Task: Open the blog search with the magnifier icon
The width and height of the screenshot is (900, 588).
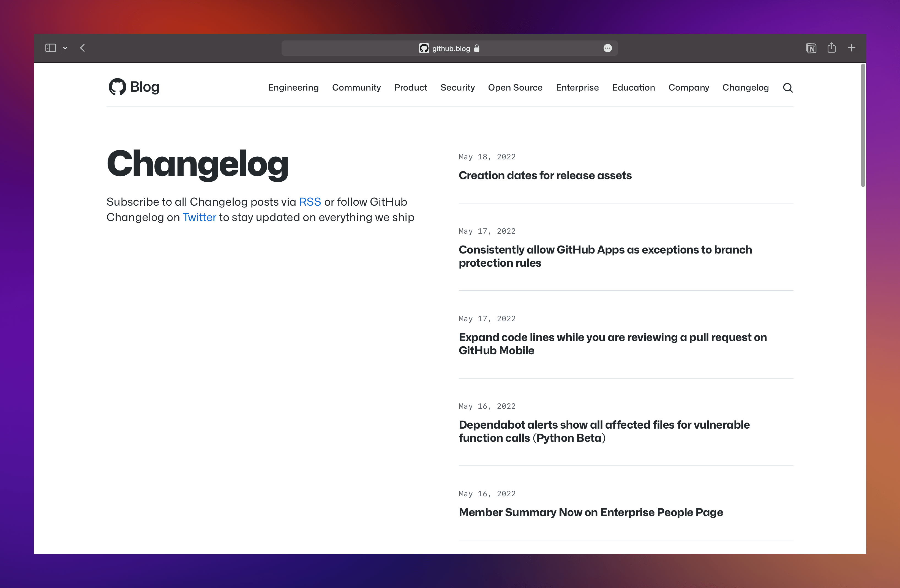Action: point(788,87)
